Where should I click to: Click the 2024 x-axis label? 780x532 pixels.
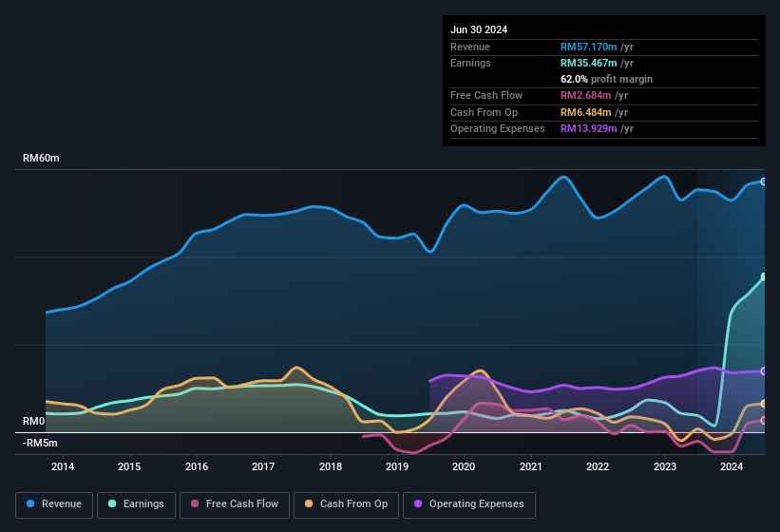(732, 466)
